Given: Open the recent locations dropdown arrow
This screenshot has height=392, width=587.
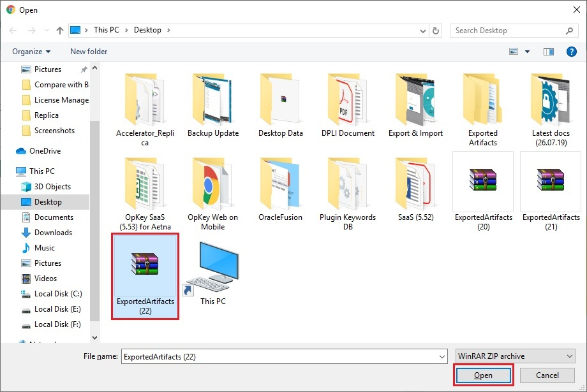Looking at the screenshot, I should click(47, 31).
